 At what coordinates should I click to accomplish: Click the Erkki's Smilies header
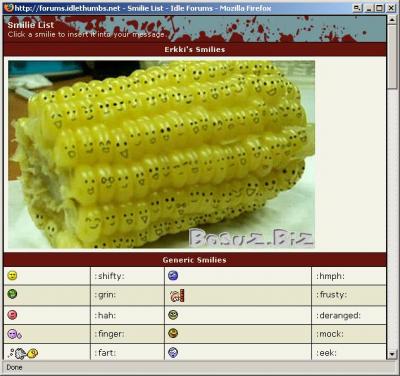tap(195, 49)
